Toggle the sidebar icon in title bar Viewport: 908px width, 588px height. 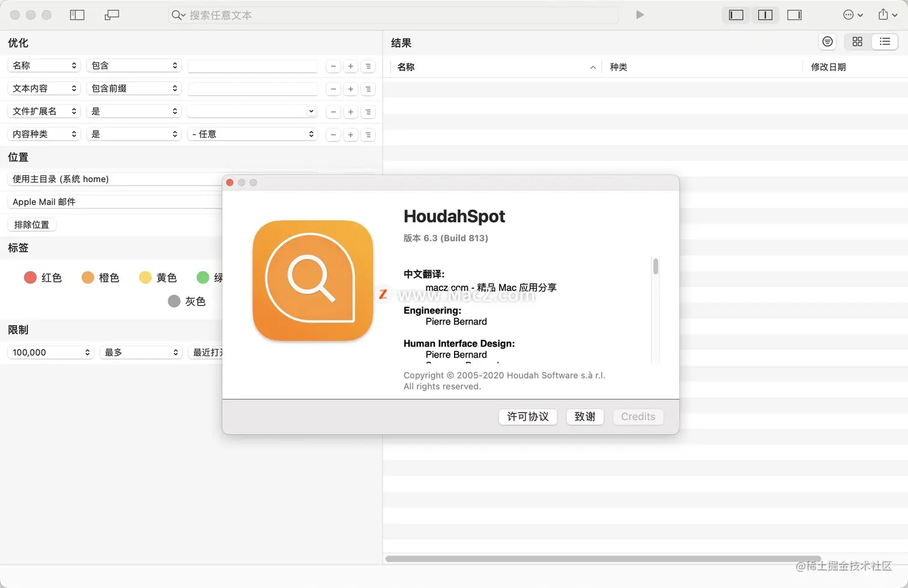(x=77, y=15)
